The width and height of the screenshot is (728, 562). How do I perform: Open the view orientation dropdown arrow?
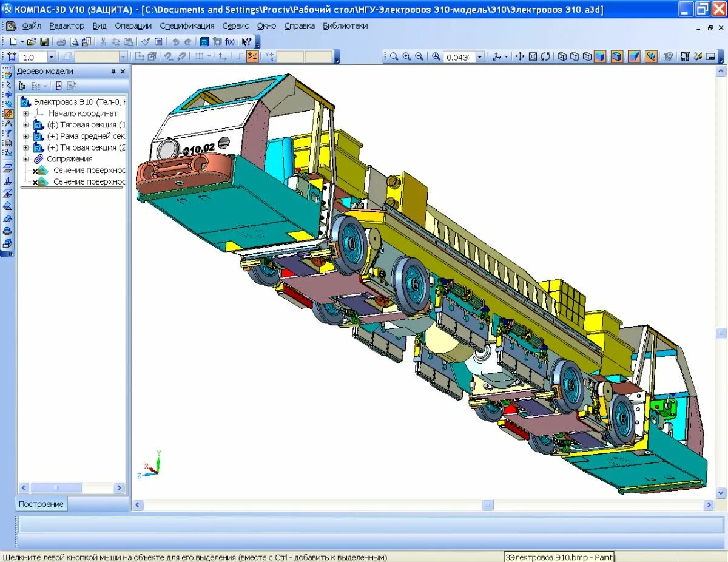click(x=507, y=56)
